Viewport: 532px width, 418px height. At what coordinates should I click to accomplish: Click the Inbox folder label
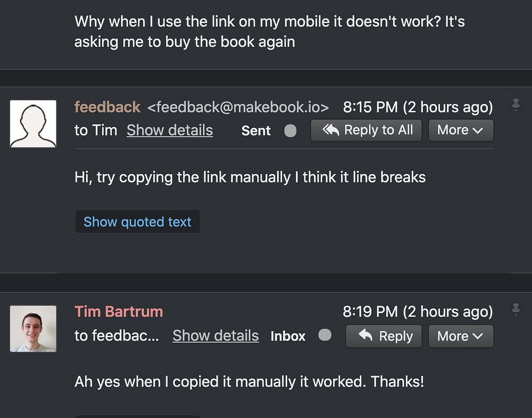288,336
